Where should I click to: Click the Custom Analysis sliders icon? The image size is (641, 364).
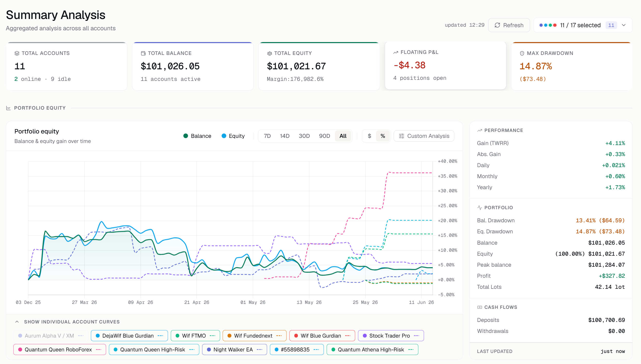coord(402,136)
